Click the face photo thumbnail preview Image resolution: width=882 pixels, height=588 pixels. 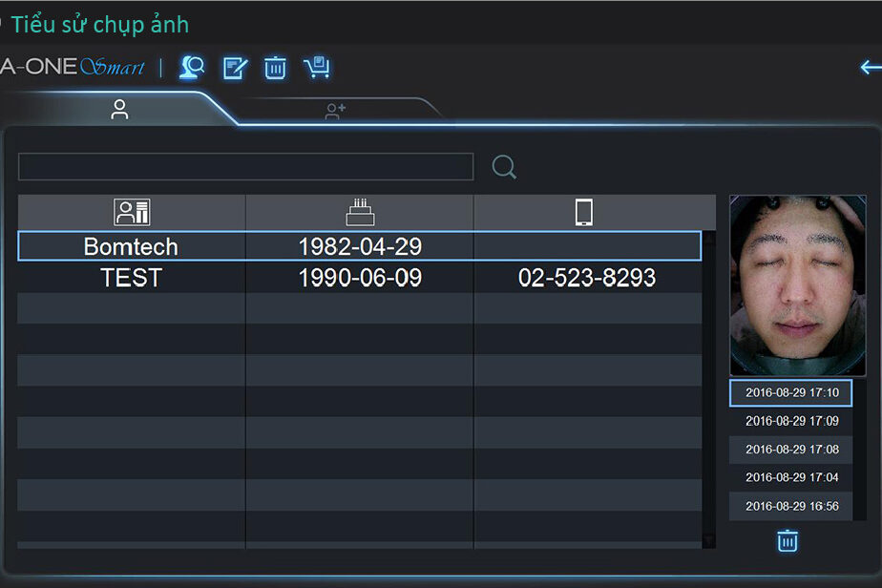point(790,285)
